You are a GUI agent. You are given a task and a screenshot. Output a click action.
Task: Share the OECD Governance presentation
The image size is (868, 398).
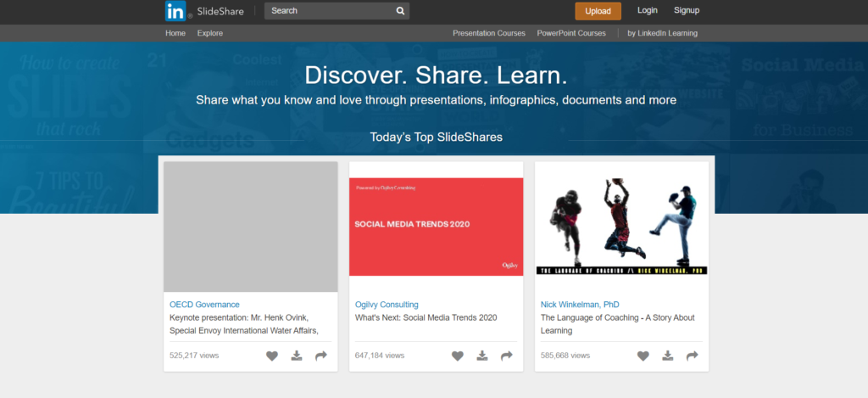pyautogui.click(x=321, y=356)
